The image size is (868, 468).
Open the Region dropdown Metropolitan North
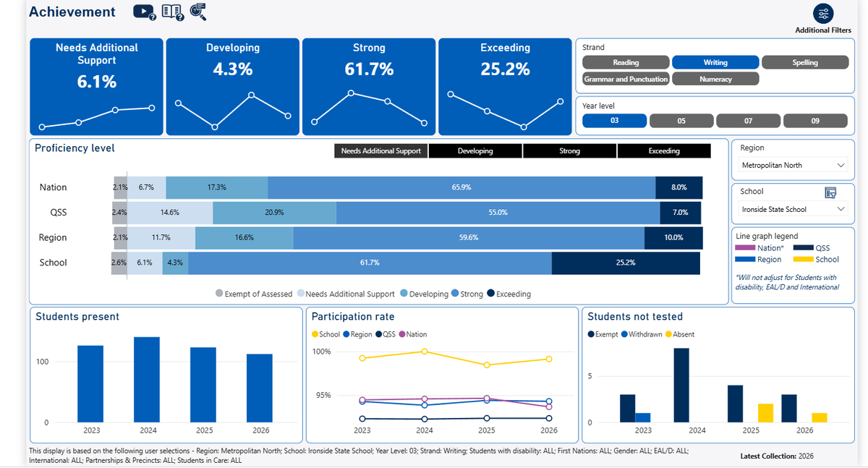[x=793, y=165]
